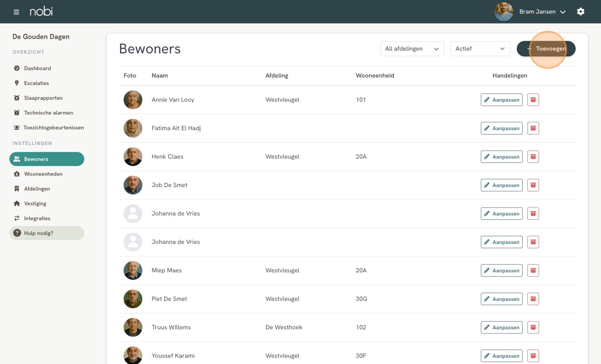Click the Escalaties lightbulb icon
This screenshot has width=601, height=364.
click(17, 83)
